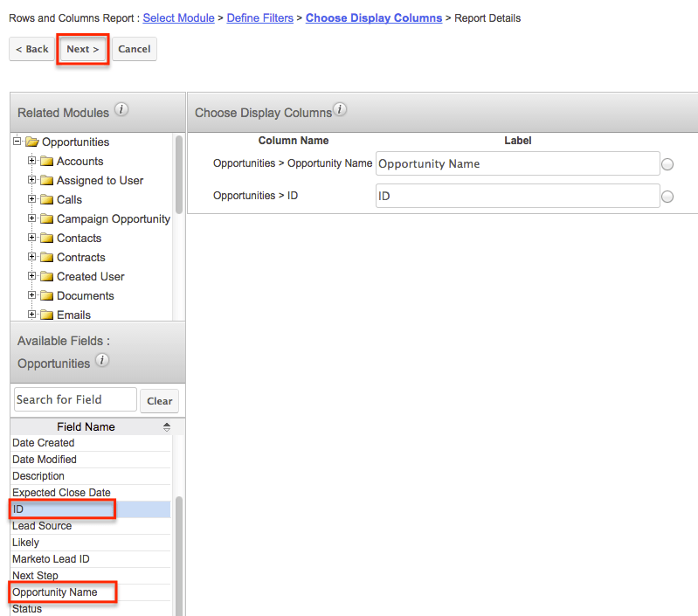The image size is (698, 616).
Task: Click the Calls folder icon
Action: (x=47, y=199)
